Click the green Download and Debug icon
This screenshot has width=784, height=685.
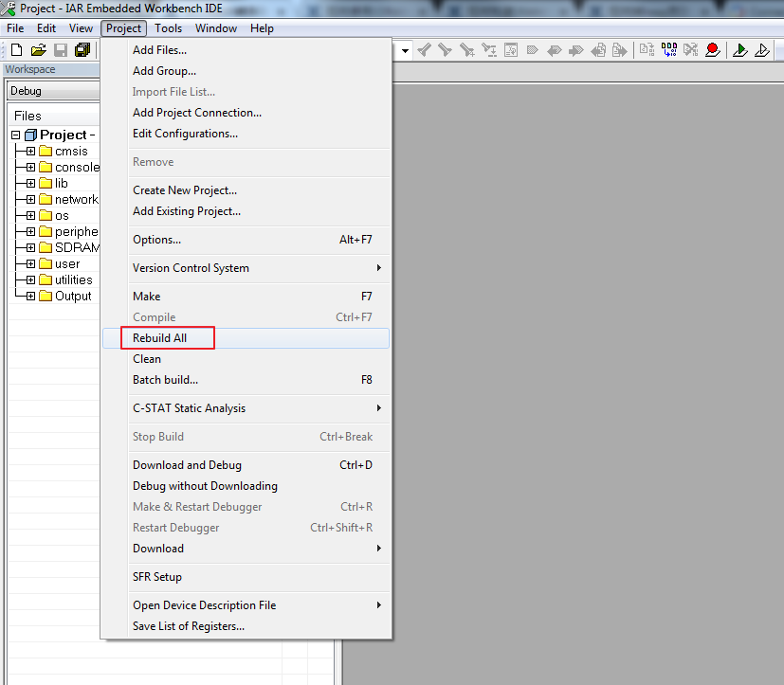pos(740,50)
